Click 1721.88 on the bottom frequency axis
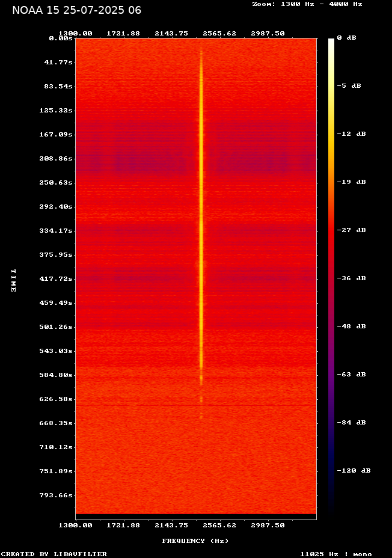Screen dimensions: 392x558 point(123,526)
